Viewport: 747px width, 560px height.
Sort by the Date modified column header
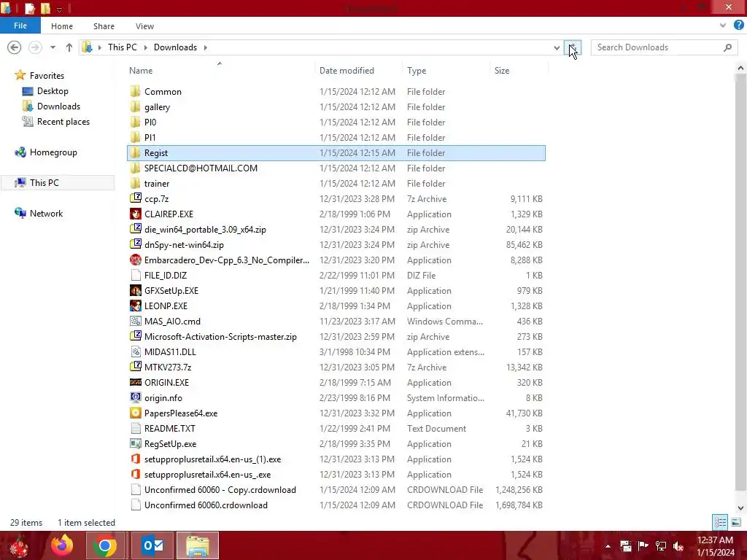(347, 71)
